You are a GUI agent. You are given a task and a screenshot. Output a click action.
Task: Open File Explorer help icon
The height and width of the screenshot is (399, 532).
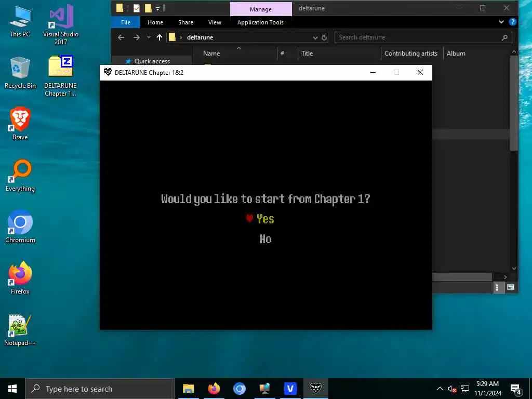pyautogui.click(x=512, y=22)
